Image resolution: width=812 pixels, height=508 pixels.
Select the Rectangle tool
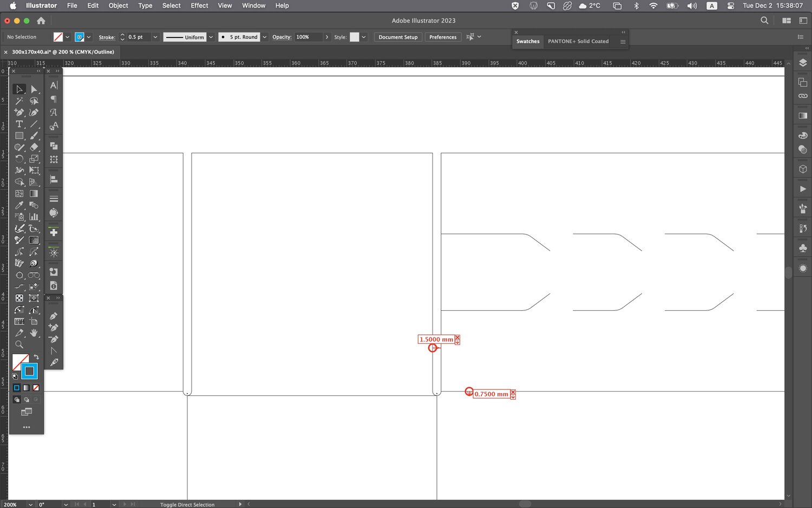coord(19,136)
